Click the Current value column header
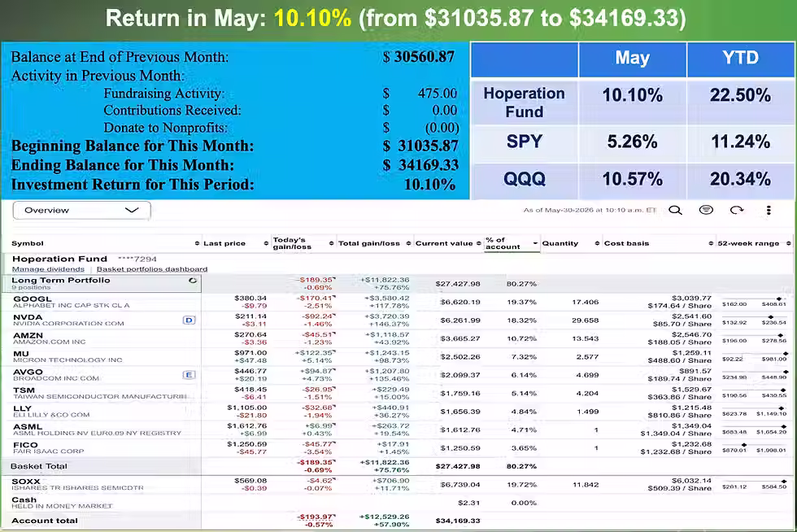This screenshot has height=532, width=797. pyautogui.click(x=444, y=243)
